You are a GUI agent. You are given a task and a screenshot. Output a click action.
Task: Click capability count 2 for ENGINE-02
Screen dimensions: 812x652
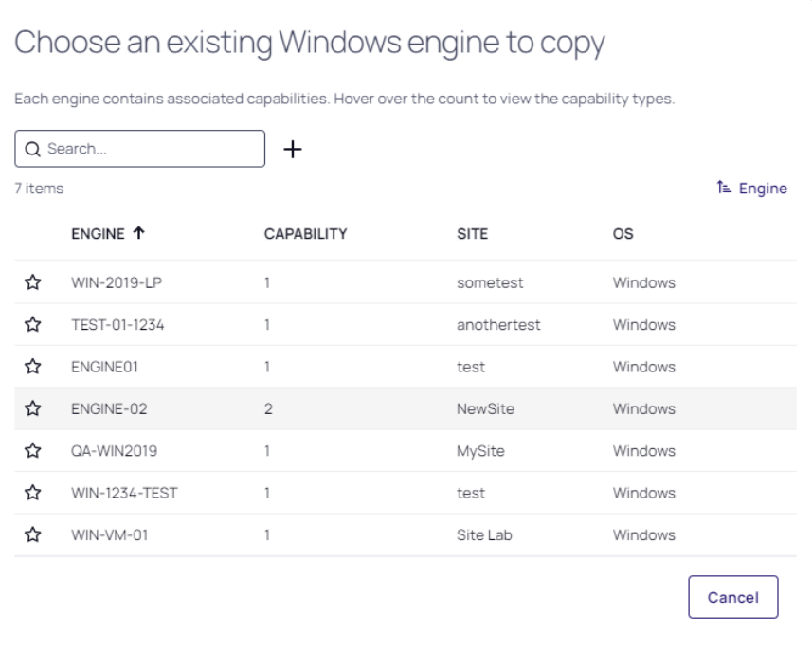coord(268,409)
